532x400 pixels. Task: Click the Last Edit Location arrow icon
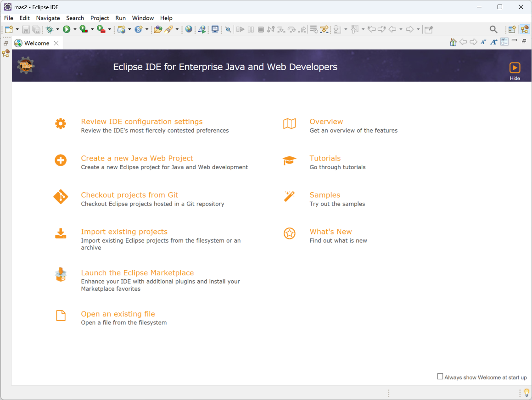point(371,29)
